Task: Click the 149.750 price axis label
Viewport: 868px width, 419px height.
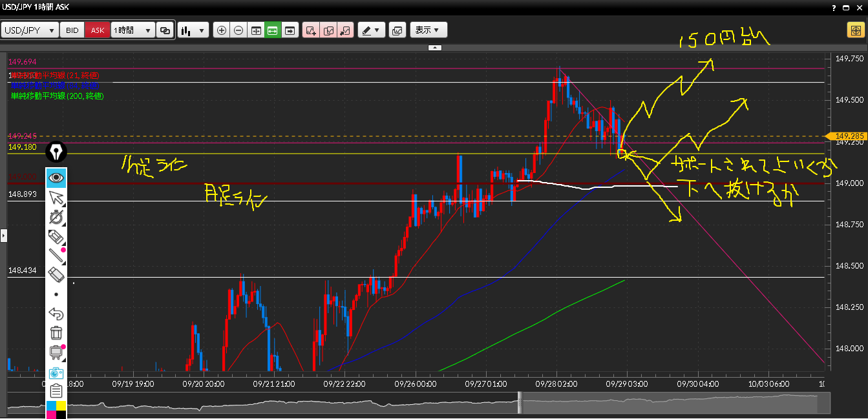Action: (849, 59)
